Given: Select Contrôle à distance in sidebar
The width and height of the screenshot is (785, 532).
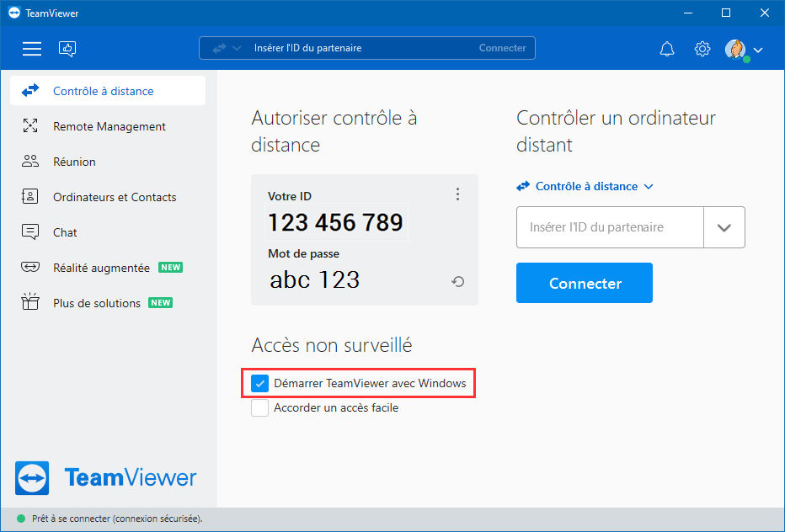Looking at the screenshot, I should [x=108, y=91].
